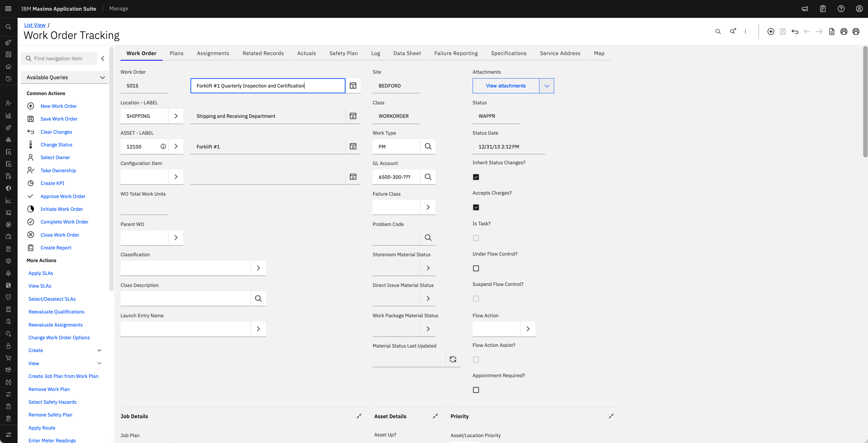Collapse the Priority section
Image resolution: width=868 pixels, height=443 pixels.
click(611, 416)
